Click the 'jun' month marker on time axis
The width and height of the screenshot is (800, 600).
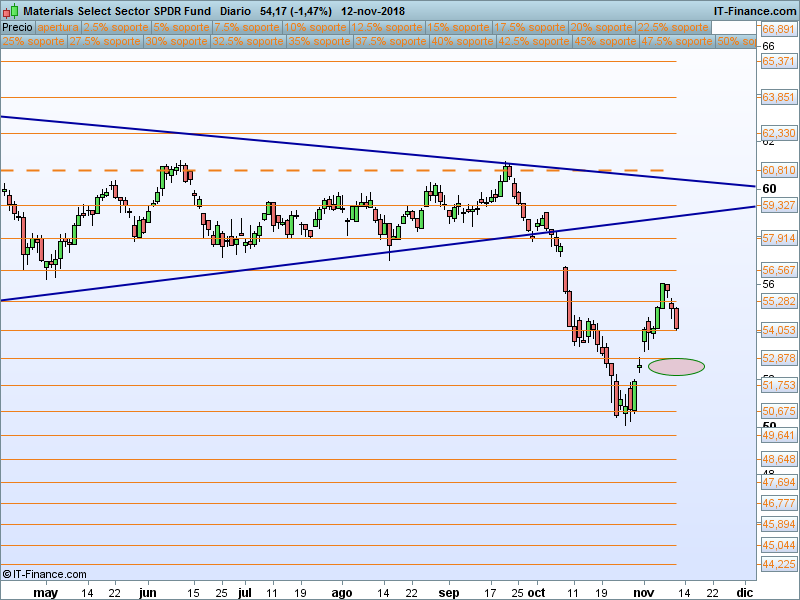(x=148, y=592)
